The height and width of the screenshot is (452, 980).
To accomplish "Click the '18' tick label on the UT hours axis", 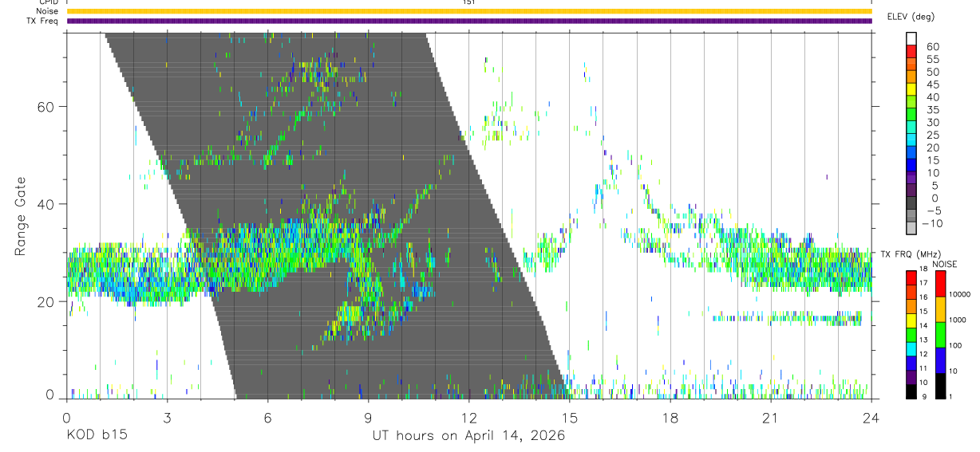I will click(x=670, y=419).
